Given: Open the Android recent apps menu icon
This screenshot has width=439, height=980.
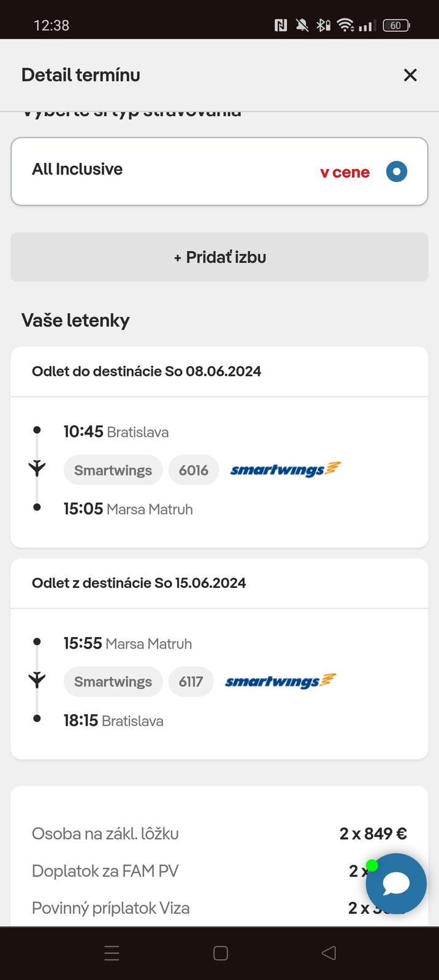Looking at the screenshot, I should [112, 953].
